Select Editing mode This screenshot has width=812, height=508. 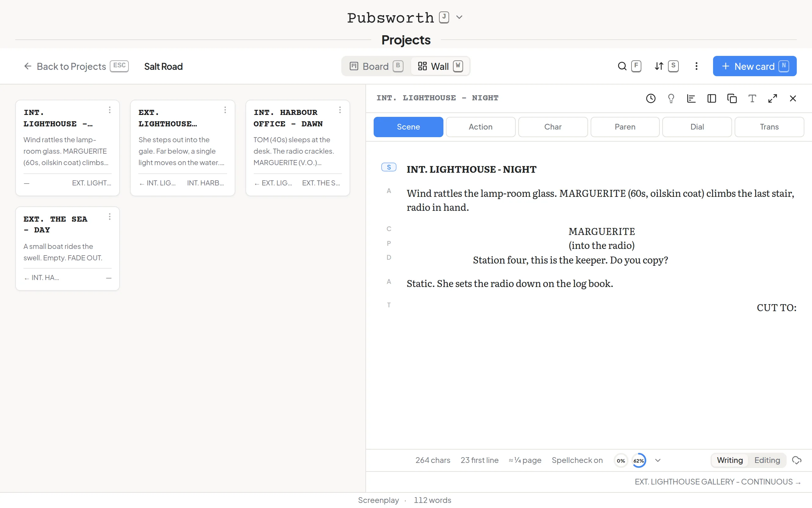(767, 460)
